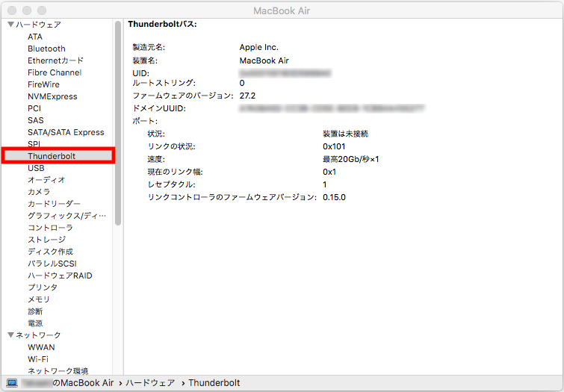Collapse the ネットワーク section triangle
Screen dimensions: 564x392
[x=10, y=335]
